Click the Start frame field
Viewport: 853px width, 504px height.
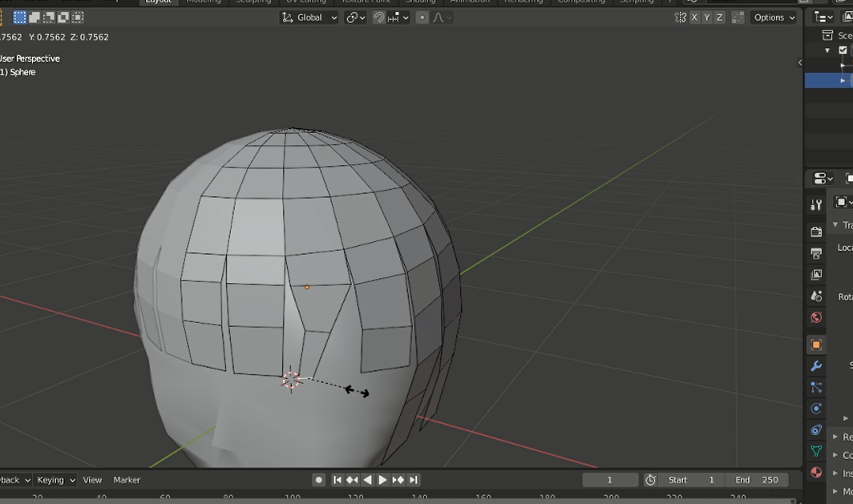[693, 479]
